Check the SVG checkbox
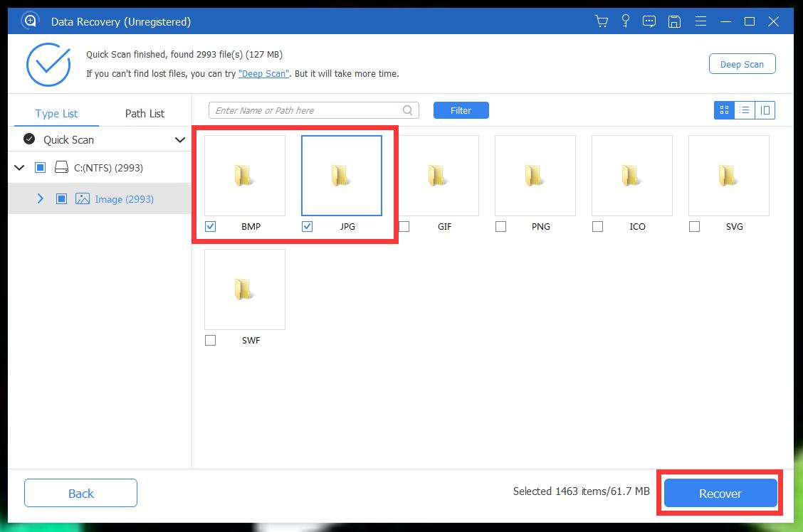Viewport: 803px width, 532px height. click(x=694, y=226)
